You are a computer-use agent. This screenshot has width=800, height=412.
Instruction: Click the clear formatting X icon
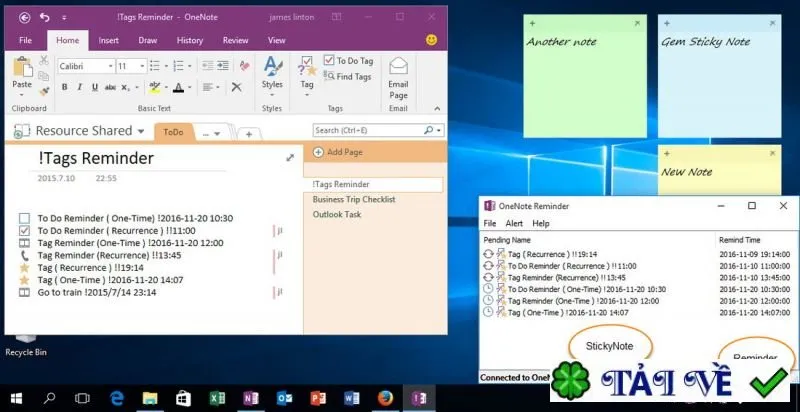tap(236, 87)
